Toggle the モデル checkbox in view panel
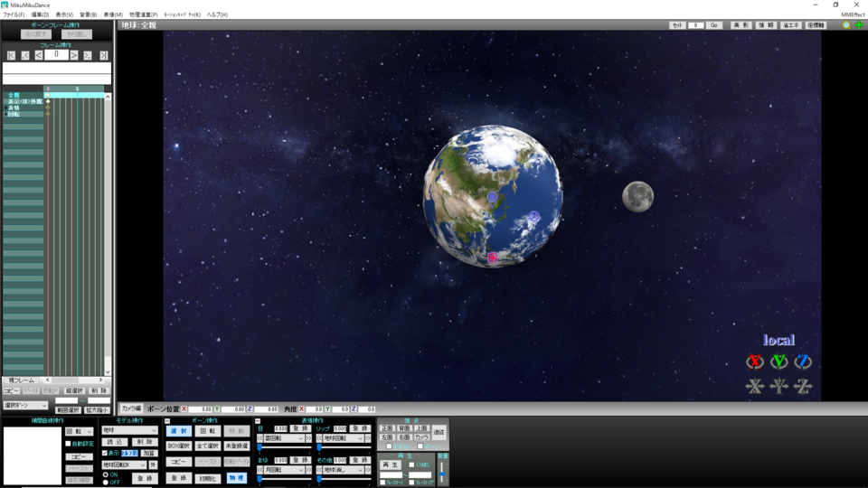This screenshot has width=868, height=488. pos(389,446)
